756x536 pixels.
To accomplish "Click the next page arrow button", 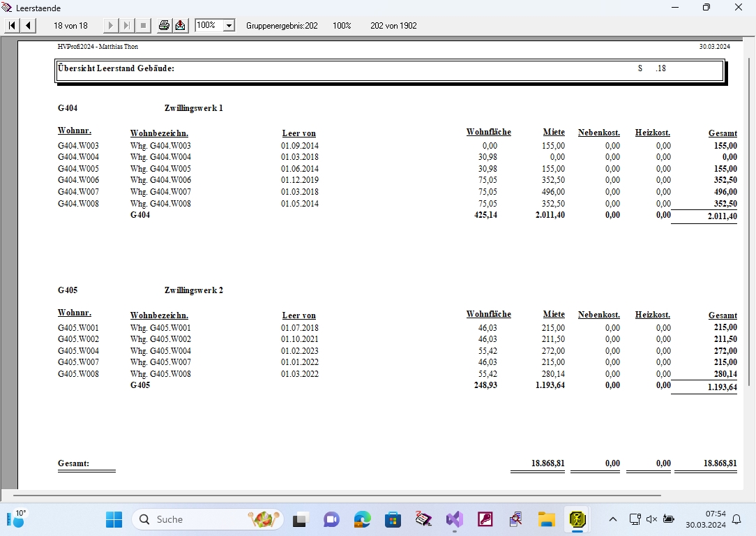I will click(x=110, y=26).
